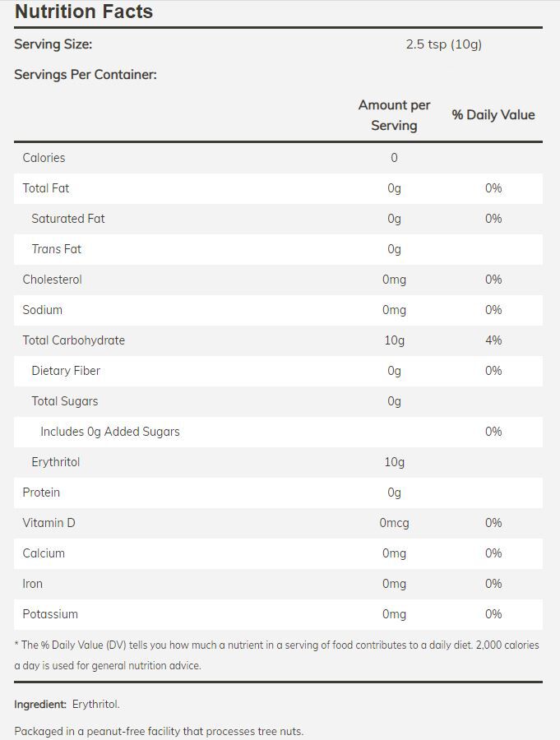This screenshot has height=740, width=560.
Task: Click the Total Carbohydrate row label
Action: tap(74, 340)
